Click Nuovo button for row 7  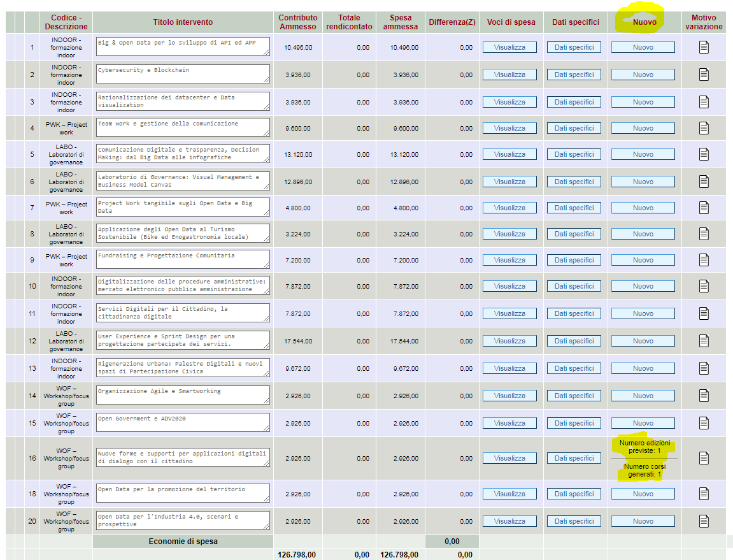pyautogui.click(x=643, y=208)
